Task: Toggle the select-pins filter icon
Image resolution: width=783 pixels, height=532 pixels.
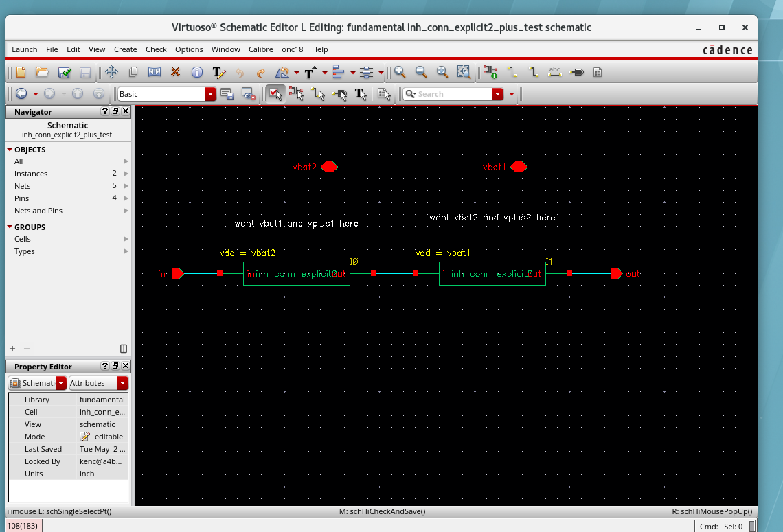Action: click(340, 94)
